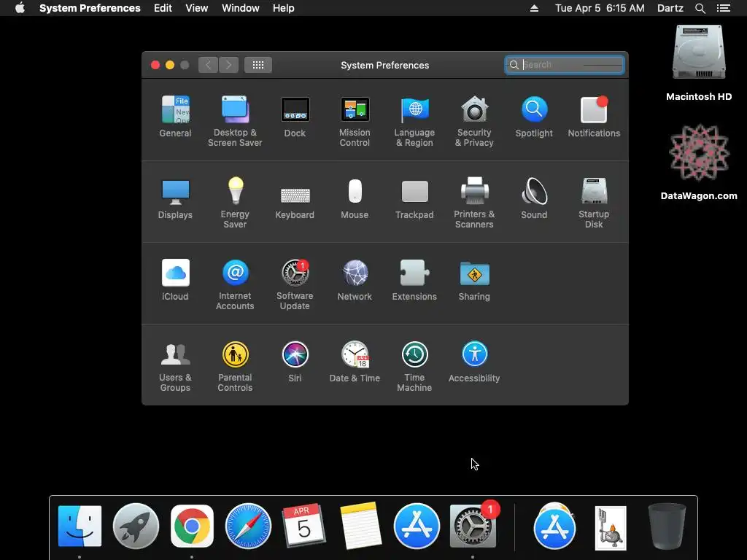747x560 pixels.
Task: Click the back navigation arrow
Action: (208, 65)
